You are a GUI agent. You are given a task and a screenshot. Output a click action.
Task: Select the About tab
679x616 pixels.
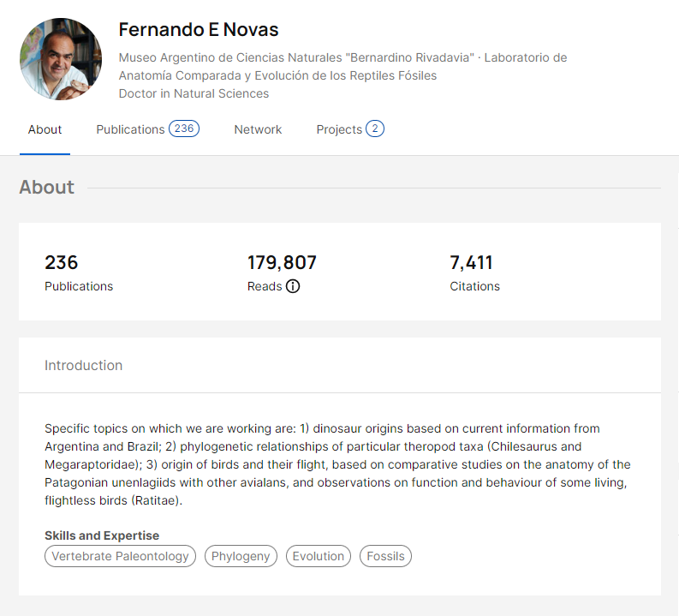45,129
